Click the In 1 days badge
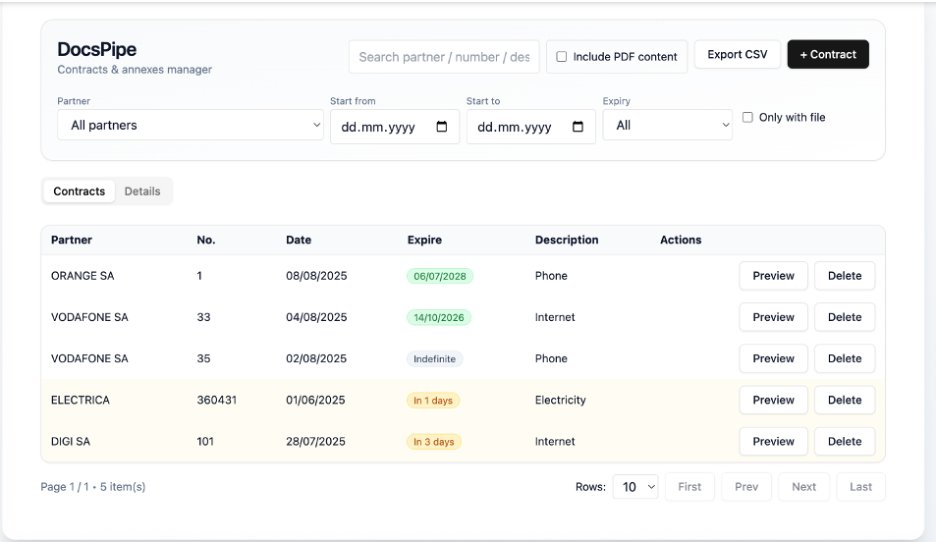Viewport: 936px width, 542px height. pyautogui.click(x=433, y=401)
